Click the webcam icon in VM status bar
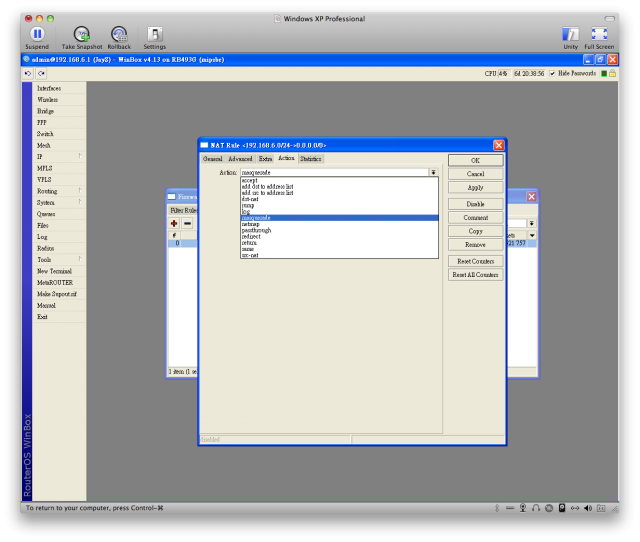Image resolution: width=640 pixels, height=542 pixels. 523,508
